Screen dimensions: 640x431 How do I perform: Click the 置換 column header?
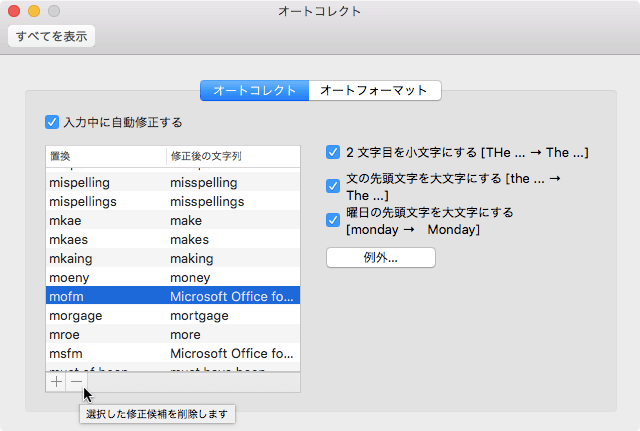(x=105, y=156)
